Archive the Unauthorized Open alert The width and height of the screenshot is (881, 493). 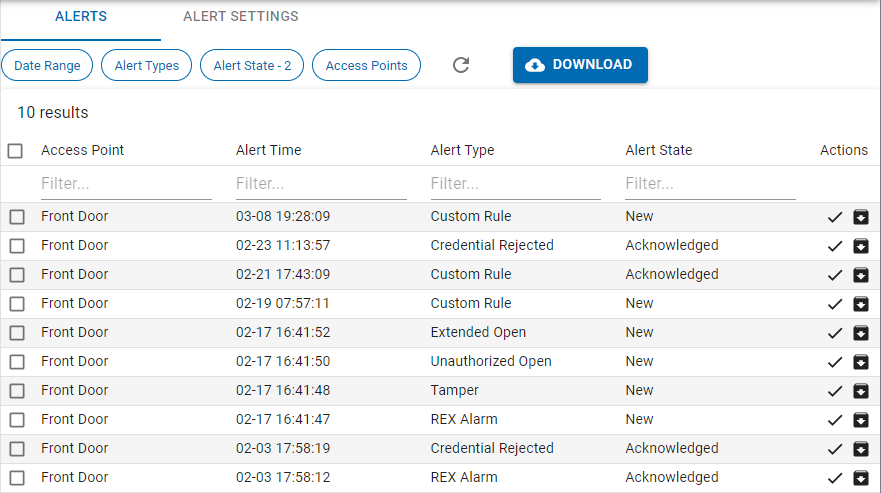[860, 362]
